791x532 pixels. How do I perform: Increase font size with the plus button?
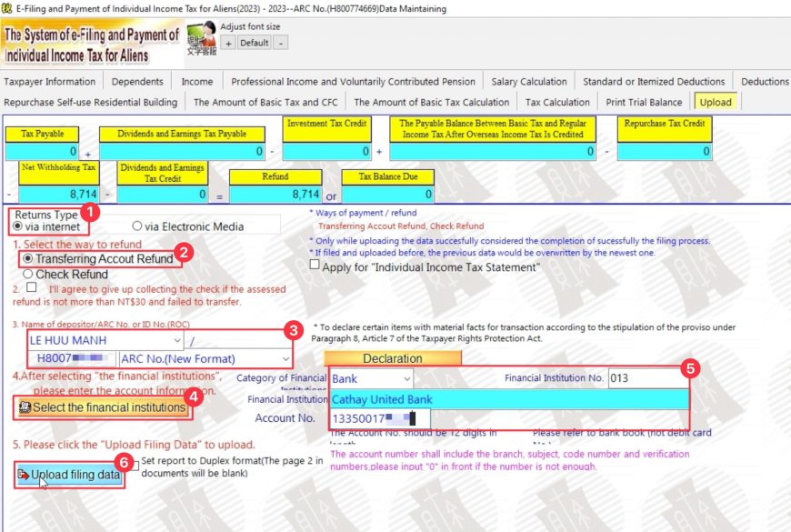pyautogui.click(x=228, y=43)
